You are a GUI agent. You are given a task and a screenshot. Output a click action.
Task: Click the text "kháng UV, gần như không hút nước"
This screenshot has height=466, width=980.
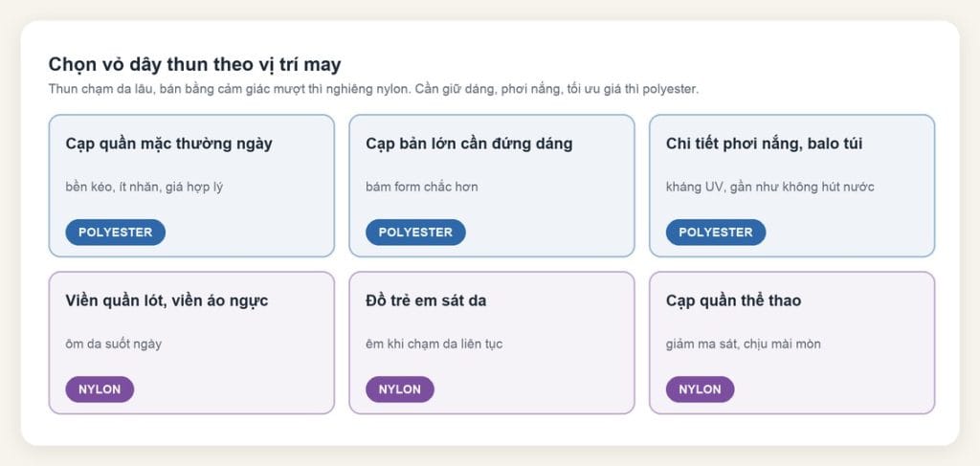click(770, 187)
